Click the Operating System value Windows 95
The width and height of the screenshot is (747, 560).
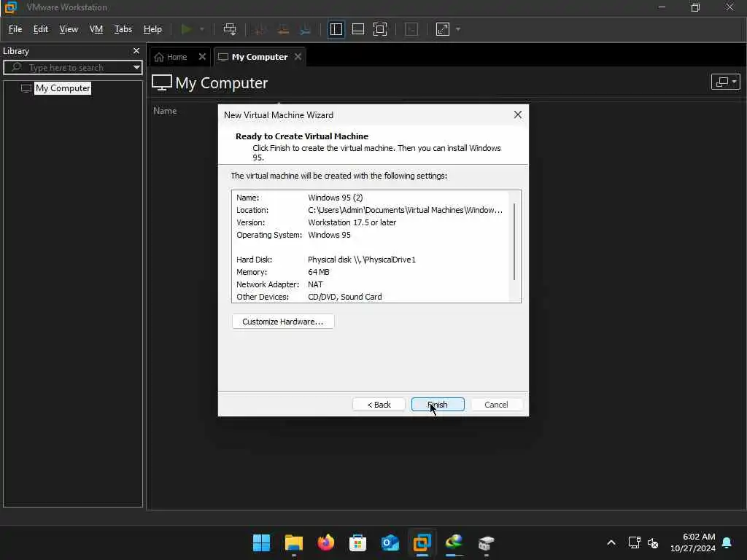click(x=329, y=235)
